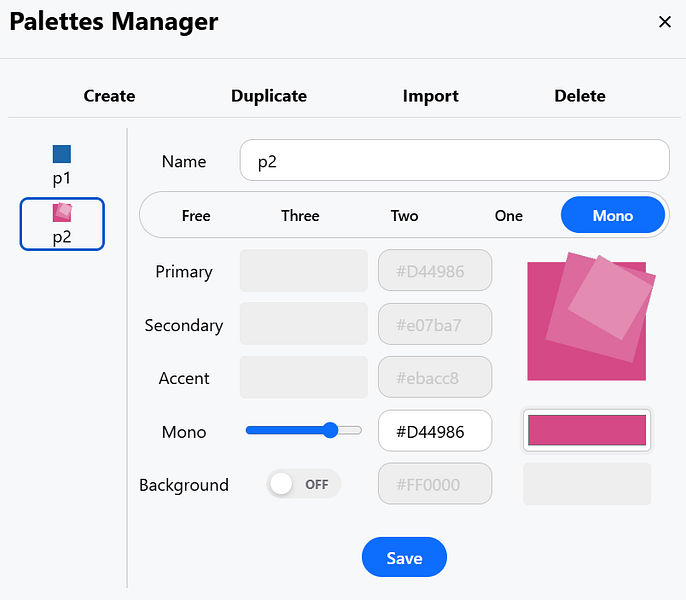Screen dimensions: 686x600
Task: Click the Primary hex field #D44986
Action: [435, 270]
